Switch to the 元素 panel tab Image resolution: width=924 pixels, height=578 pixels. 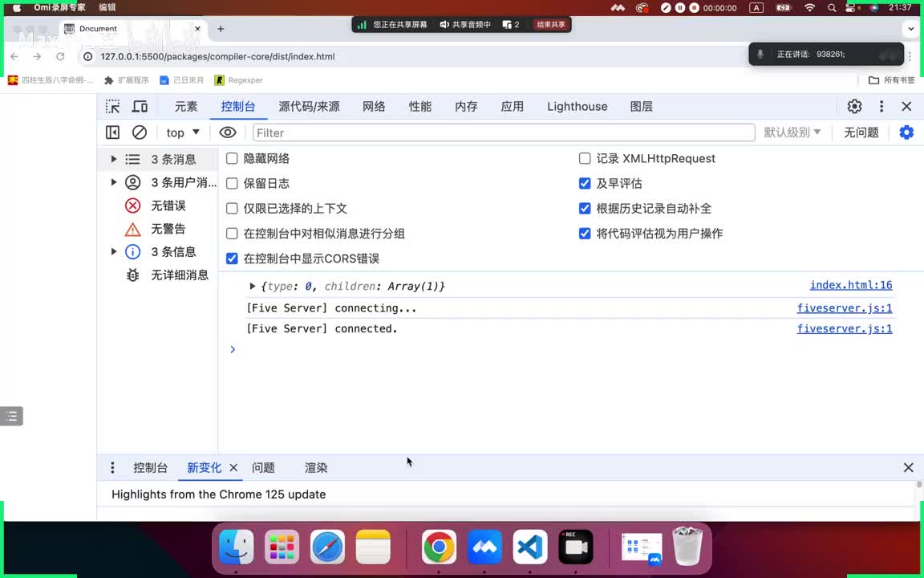pyautogui.click(x=186, y=107)
